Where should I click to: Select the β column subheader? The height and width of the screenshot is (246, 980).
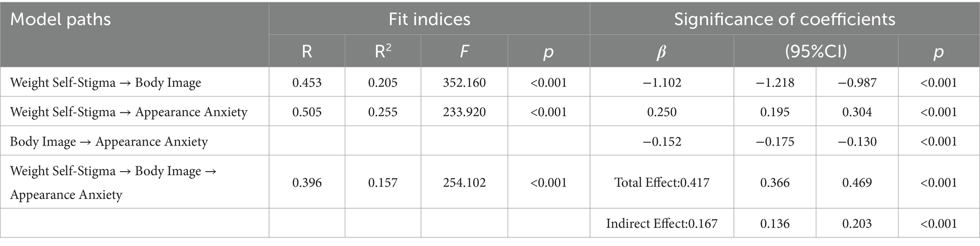coord(661,52)
